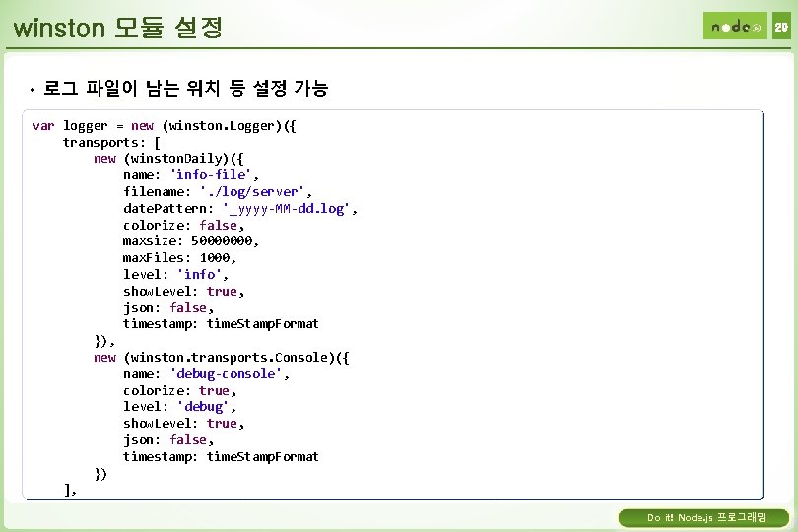Click the slide title 'winston 모듈 설정'
798x532 pixels.
[x=118, y=27]
